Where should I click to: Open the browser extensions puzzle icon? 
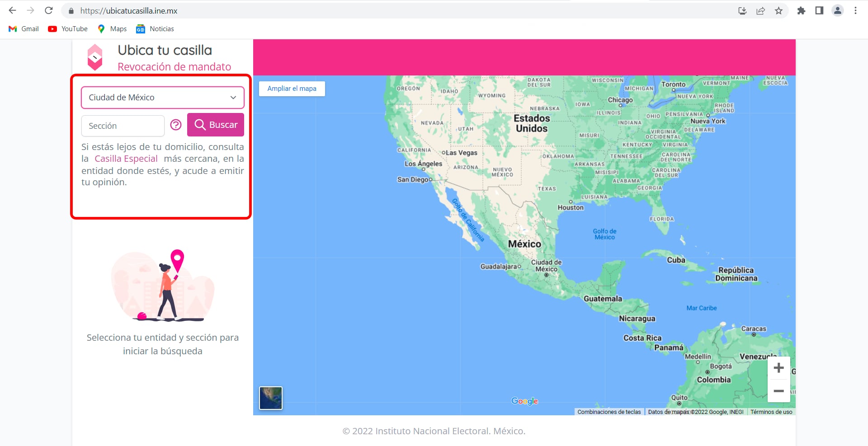click(801, 11)
